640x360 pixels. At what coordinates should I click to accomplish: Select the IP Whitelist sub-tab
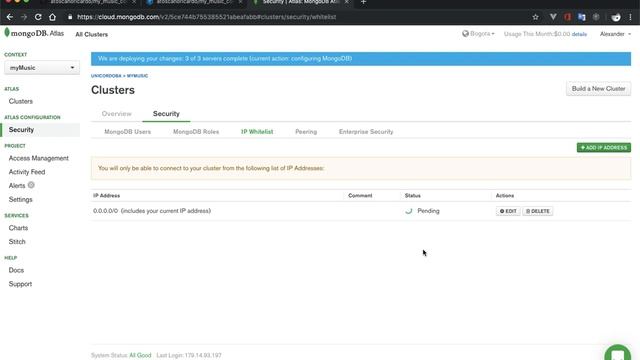click(257, 132)
